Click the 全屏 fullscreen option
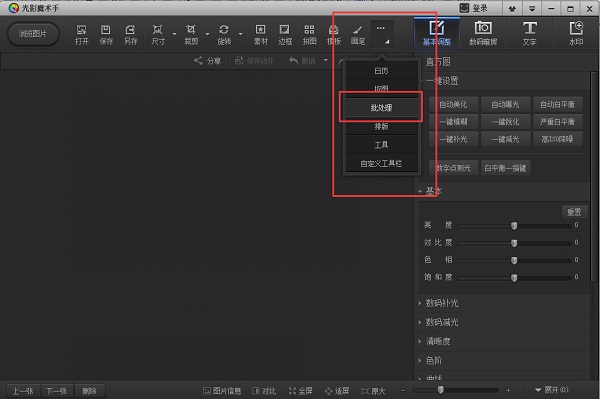Viewport: 600px width, 399px height. [x=300, y=391]
